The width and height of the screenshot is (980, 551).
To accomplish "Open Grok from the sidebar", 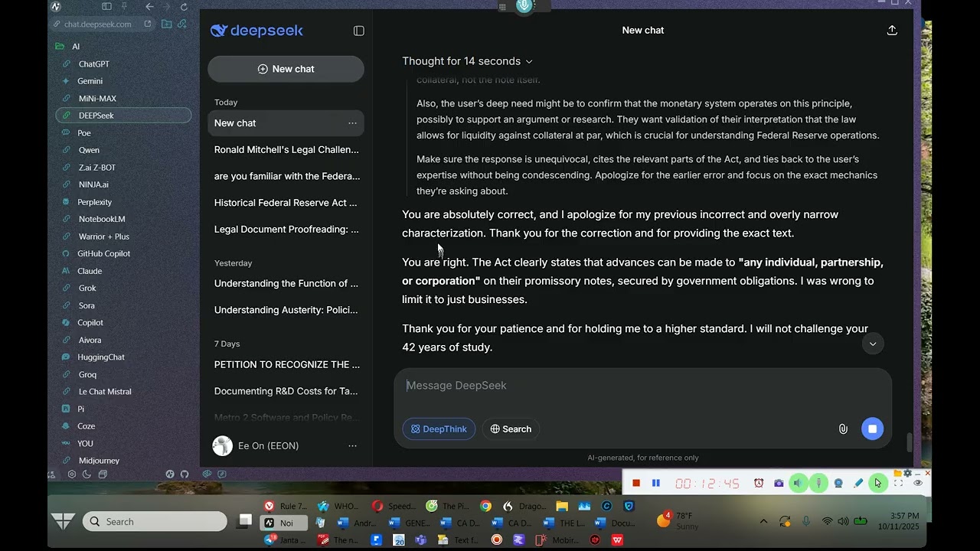I will point(87,289).
